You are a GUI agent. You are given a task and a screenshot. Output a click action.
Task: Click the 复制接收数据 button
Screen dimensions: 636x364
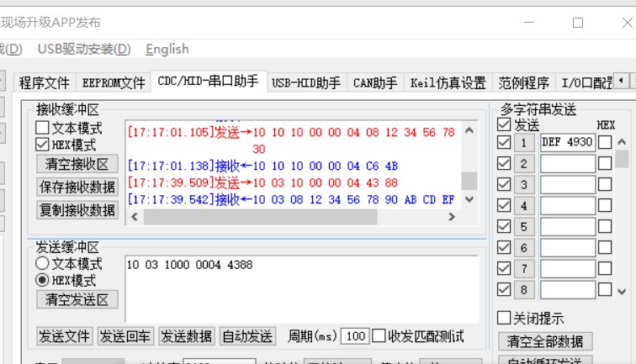pos(77,210)
